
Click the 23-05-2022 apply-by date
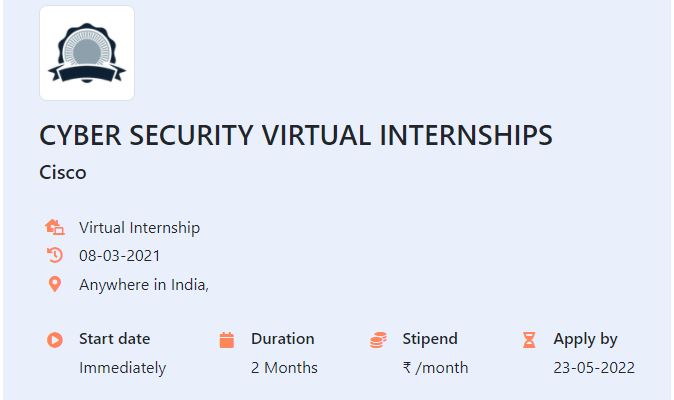pyautogui.click(x=594, y=368)
